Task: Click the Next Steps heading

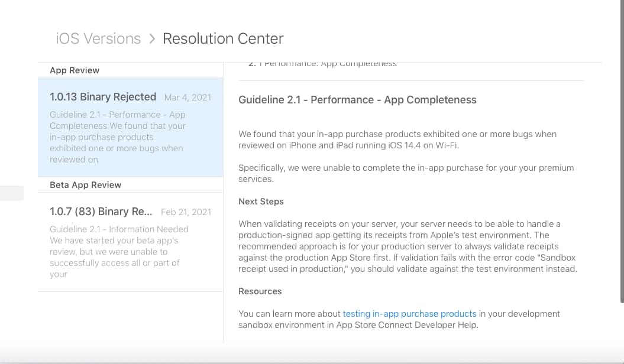Action: [x=261, y=201]
